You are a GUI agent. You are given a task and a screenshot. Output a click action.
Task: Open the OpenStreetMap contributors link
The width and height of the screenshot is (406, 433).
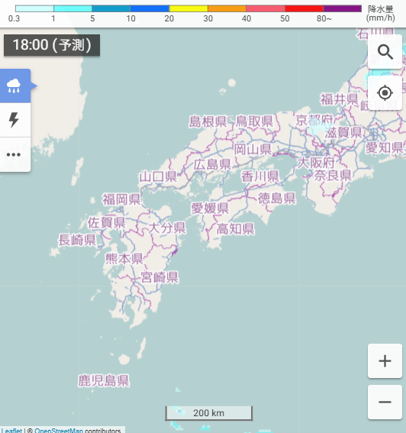[x=59, y=430]
